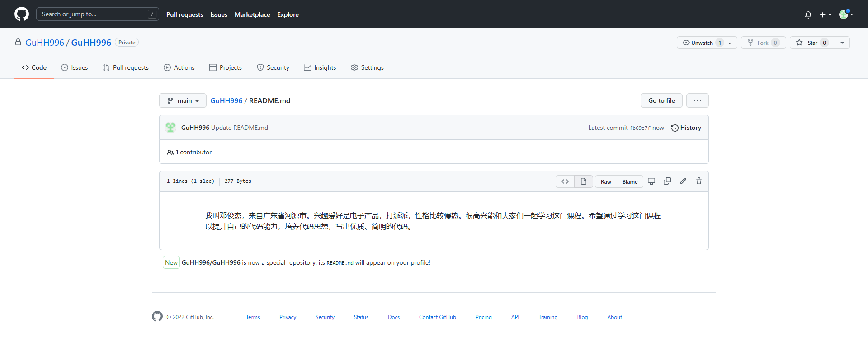The height and width of the screenshot is (352, 868).
Task: Click the green New label badge
Action: [x=171, y=262]
